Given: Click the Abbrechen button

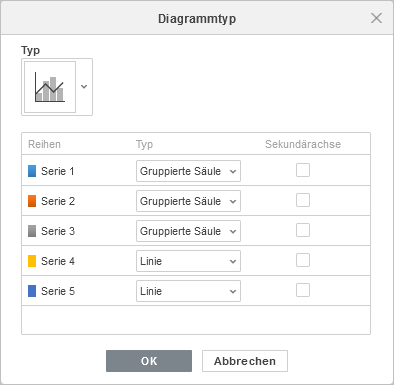Looking at the screenshot, I should 245,361.
